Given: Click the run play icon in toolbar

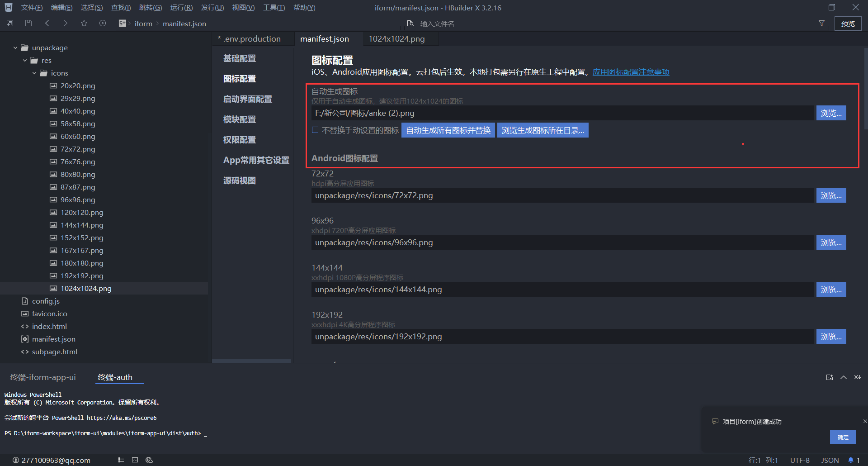Looking at the screenshot, I should pyautogui.click(x=103, y=23).
